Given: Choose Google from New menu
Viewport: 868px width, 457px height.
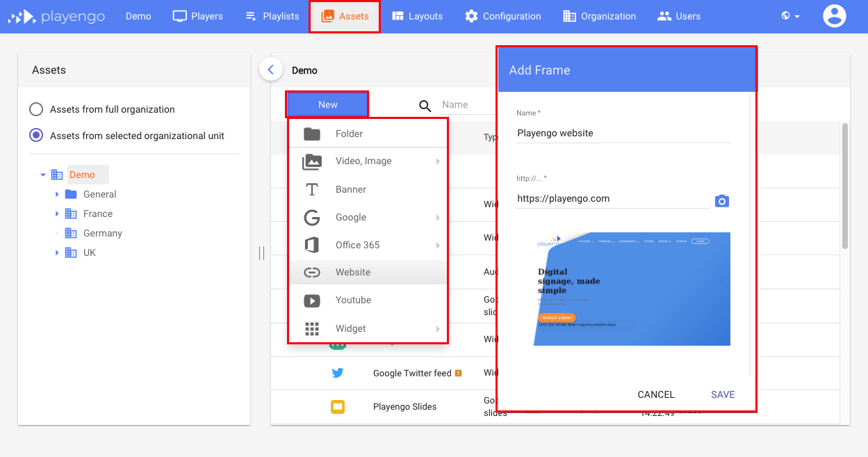Looking at the screenshot, I should pos(368,217).
